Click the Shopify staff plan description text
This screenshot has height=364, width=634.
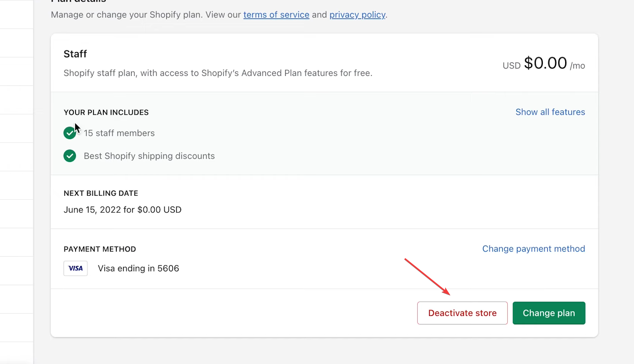tap(218, 73)
